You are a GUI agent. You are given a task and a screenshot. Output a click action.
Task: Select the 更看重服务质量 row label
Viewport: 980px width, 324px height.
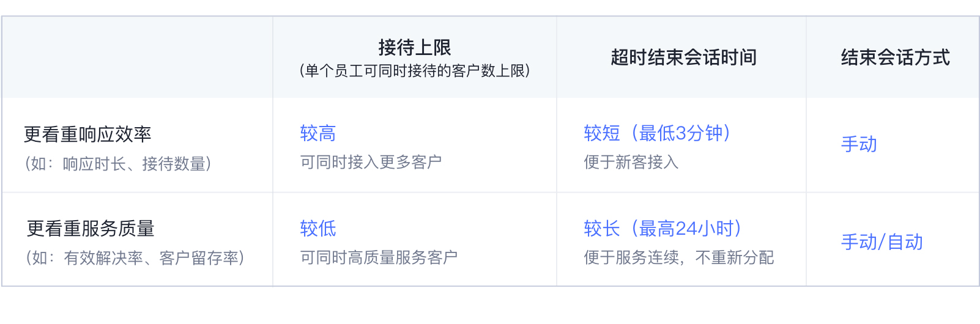pyautogui.click(x=91, y=229)
